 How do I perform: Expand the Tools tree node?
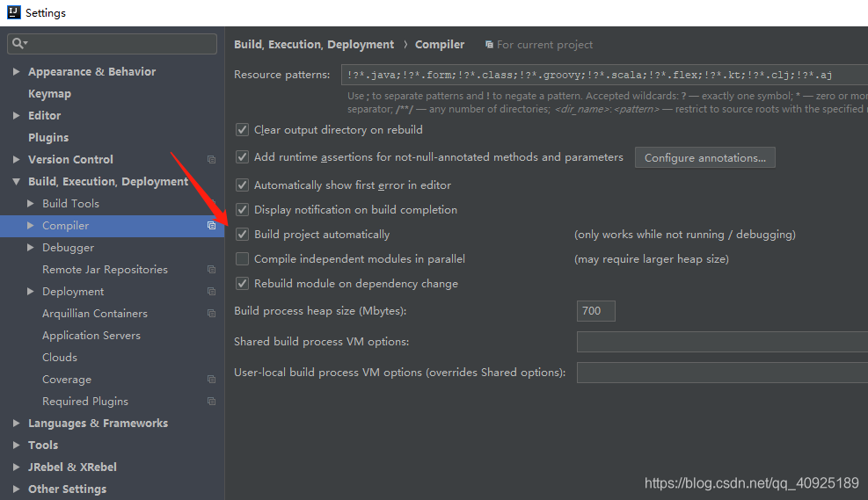click(x=16, y=445)
